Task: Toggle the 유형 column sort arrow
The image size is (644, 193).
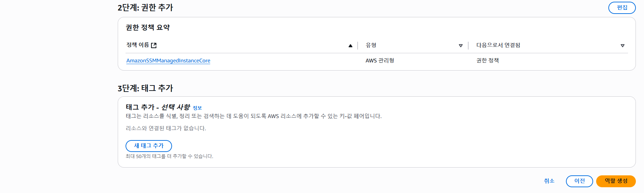Action: [x=461, y=45]
